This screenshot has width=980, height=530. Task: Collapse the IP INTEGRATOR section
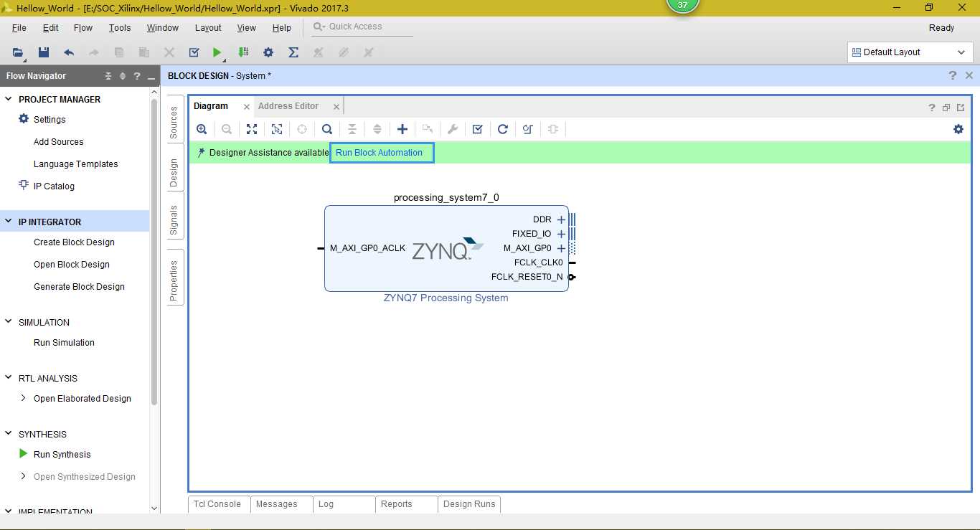[x=9, y=222]
